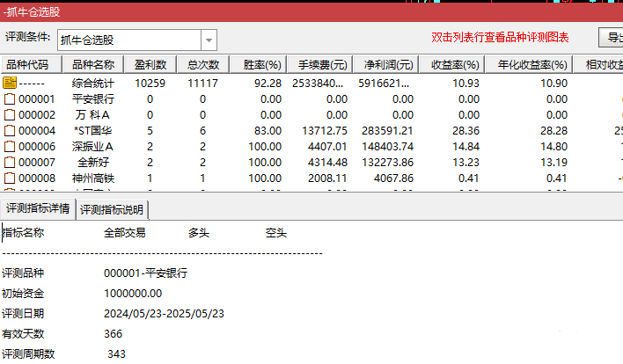Switch to 评测指标详情 tab
623x364 pixels.
point(38,208)
